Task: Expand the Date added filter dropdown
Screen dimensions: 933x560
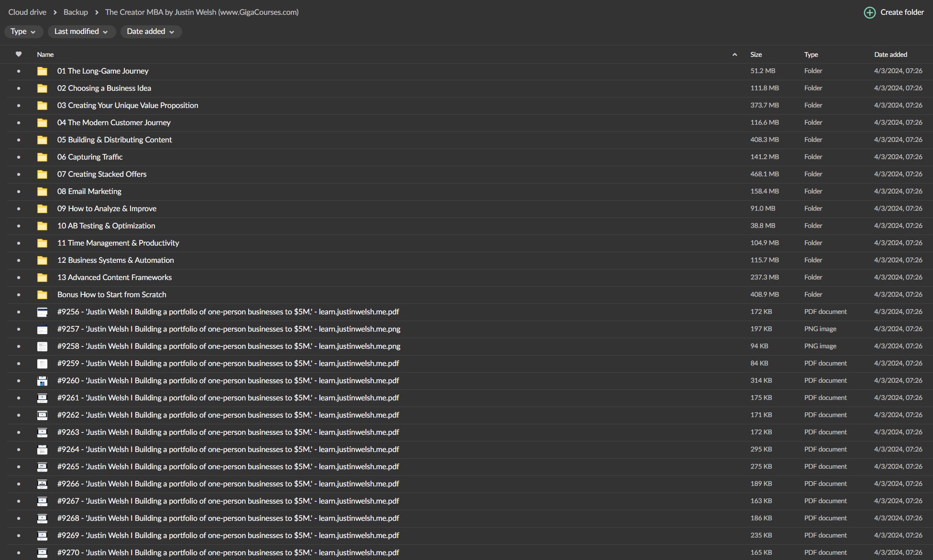Action: [150, 32]
